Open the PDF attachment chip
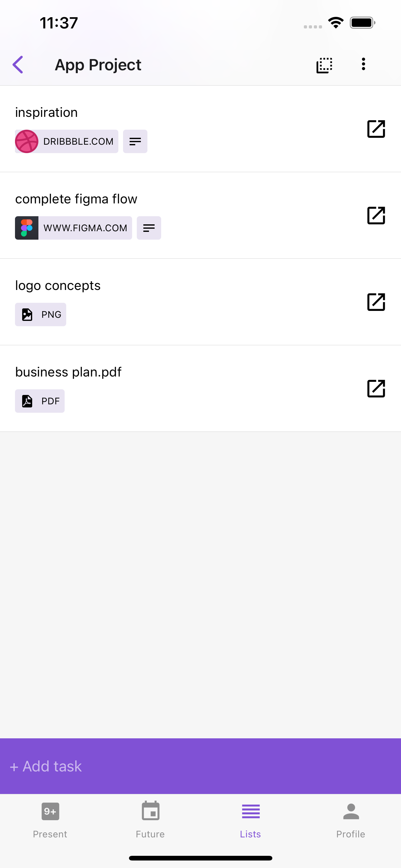 pos(40,401)
